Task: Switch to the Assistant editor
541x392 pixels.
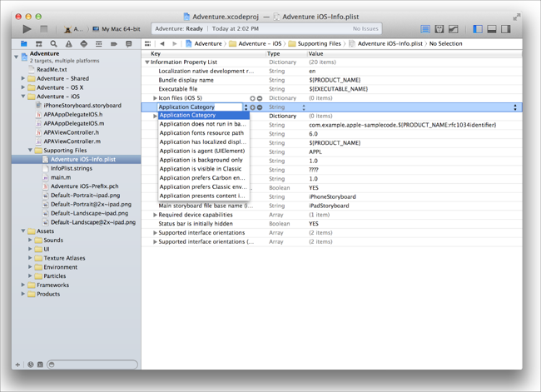Action: [439, 29]
